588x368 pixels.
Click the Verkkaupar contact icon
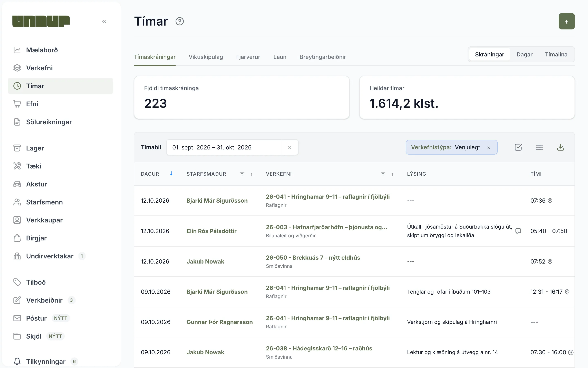[17, 220]
